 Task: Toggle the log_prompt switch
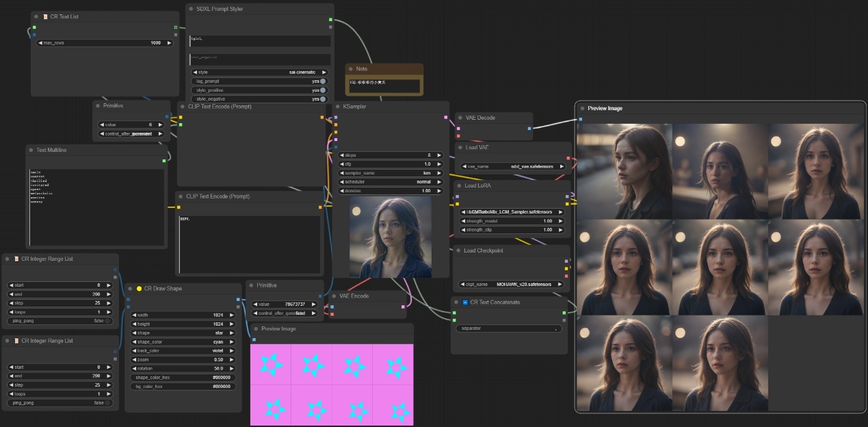(x=322, y=81)
